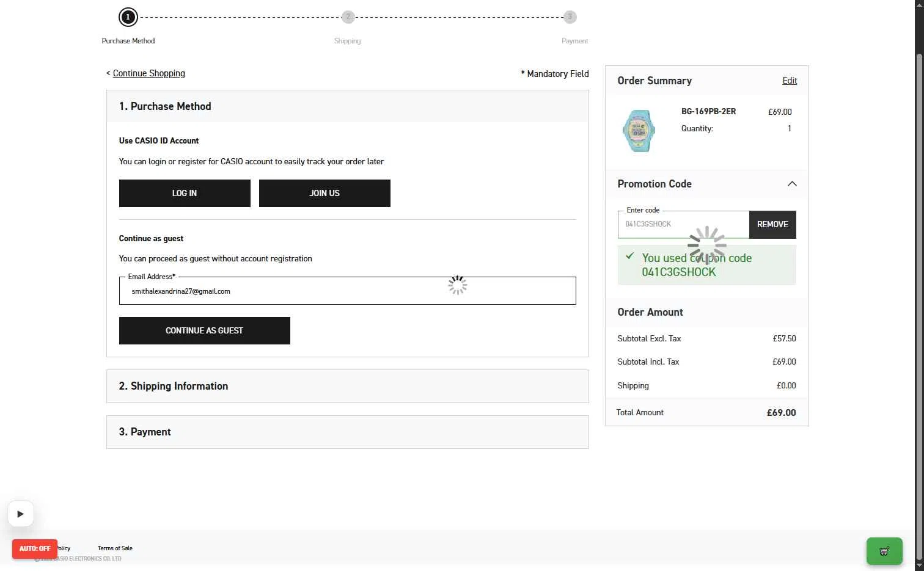
Task: Select step 3 Payment indicator
Action: pyautogui.click(x=570, y=17)
